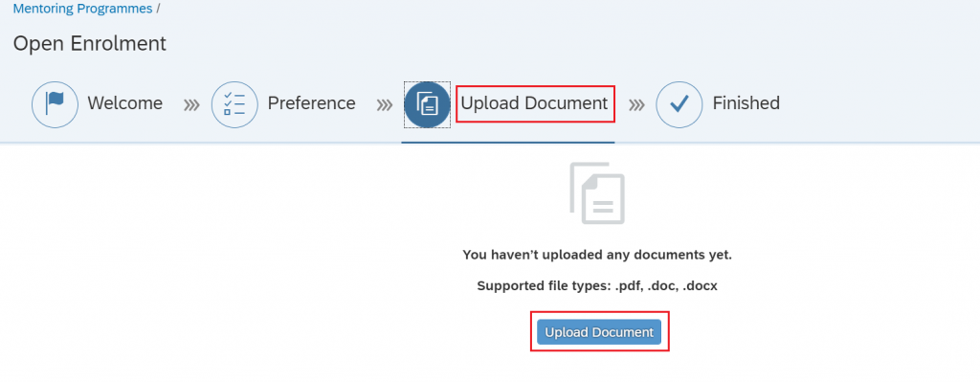Click the Open Enrolment page heading
Viewport: 980px width, 382px height.
click(90, 44)
